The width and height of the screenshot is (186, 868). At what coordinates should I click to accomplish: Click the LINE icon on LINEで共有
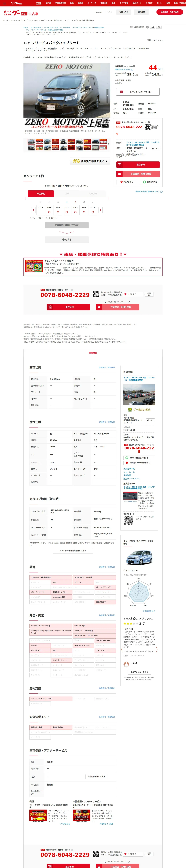pos(144,182)
